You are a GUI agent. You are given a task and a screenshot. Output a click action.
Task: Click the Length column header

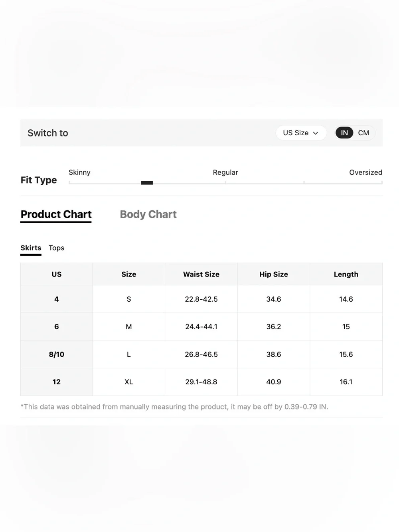[x=346, y=274]
